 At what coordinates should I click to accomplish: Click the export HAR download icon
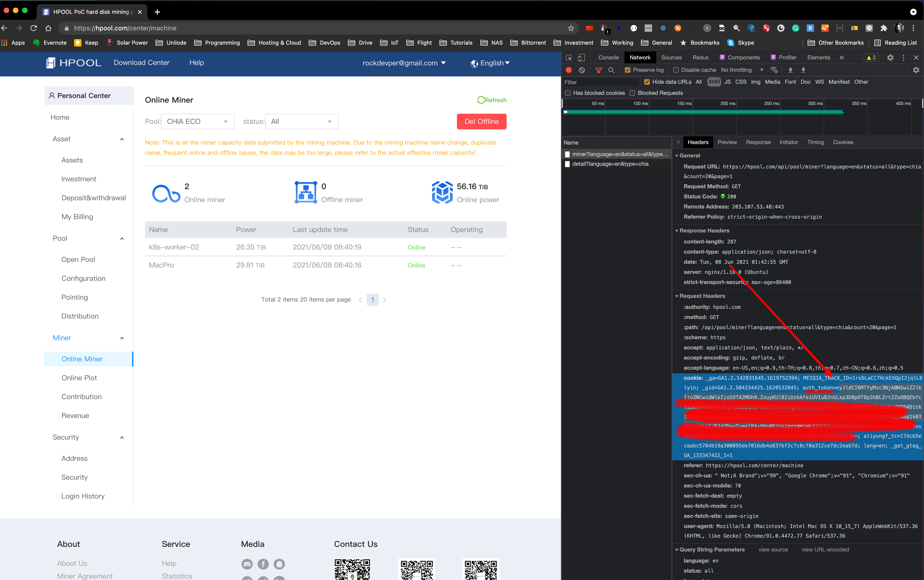pyautogui.click(x=803, y=70)
